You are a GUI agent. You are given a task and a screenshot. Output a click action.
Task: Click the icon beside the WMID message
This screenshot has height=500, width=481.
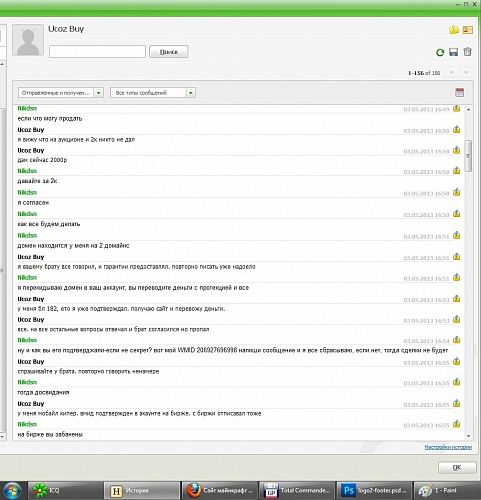tap(456, 340)
